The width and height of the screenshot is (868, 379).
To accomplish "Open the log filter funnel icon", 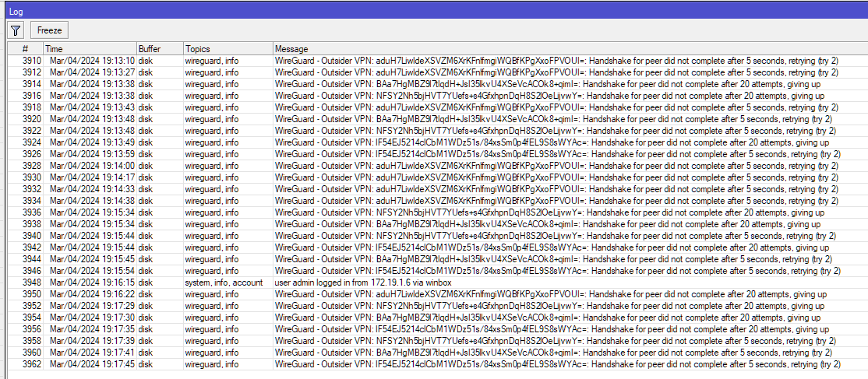I will click(x=16, y=30).
